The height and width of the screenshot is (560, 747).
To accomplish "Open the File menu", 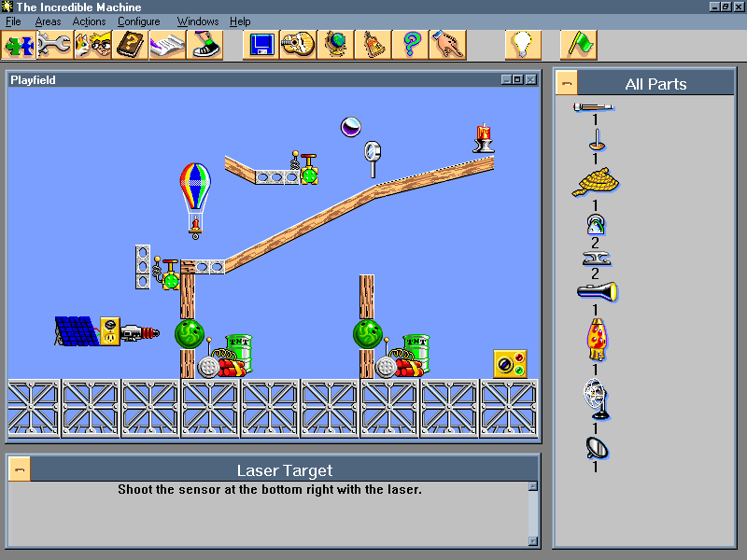I will (13, 21).
